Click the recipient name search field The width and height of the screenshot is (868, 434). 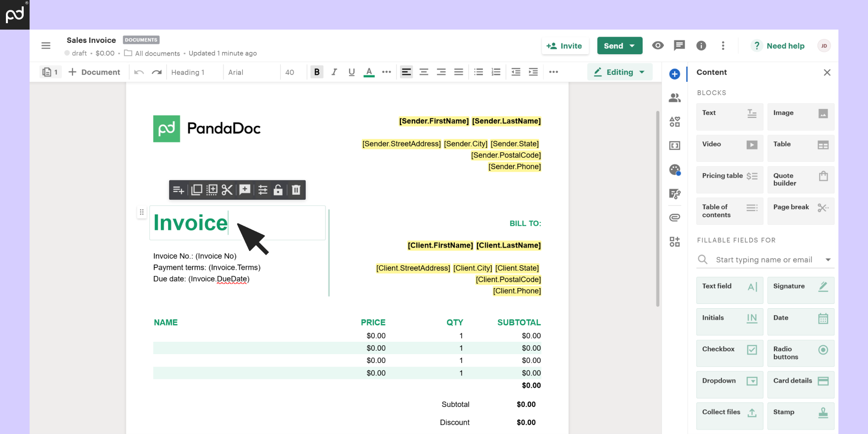764,260
